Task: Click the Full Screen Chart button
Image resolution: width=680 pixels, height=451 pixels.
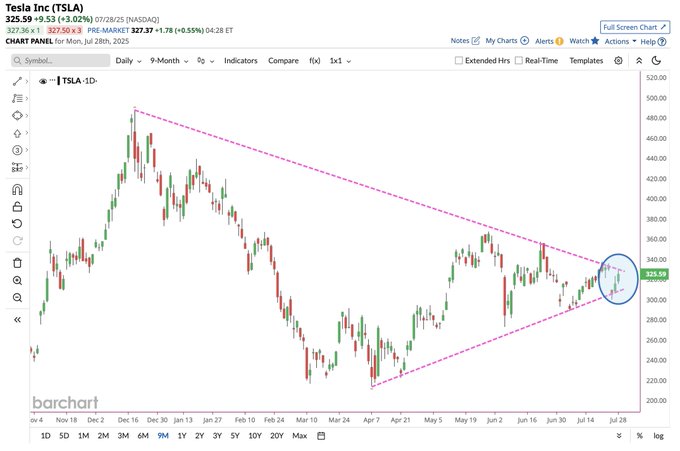Action: pos(635,27)
